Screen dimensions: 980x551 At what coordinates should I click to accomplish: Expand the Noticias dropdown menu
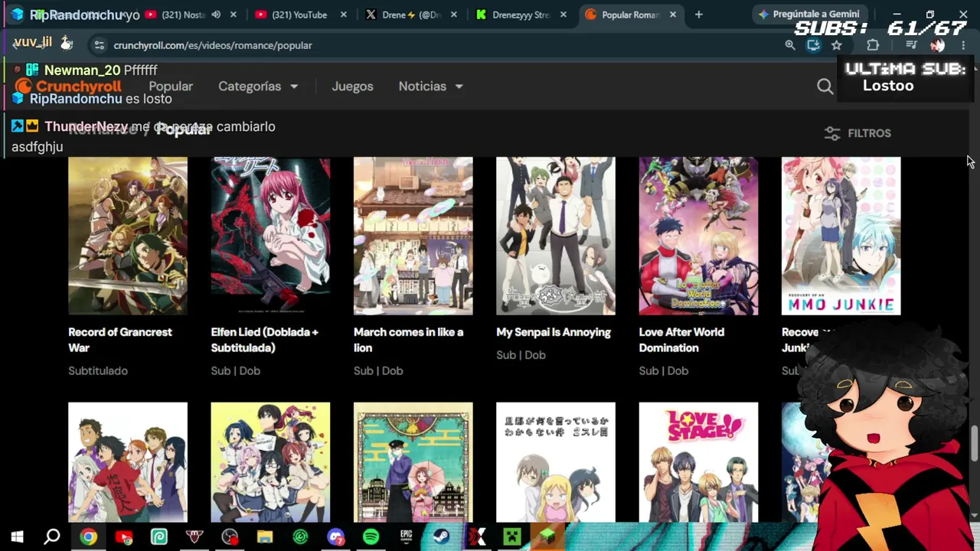tap(430, 86)
